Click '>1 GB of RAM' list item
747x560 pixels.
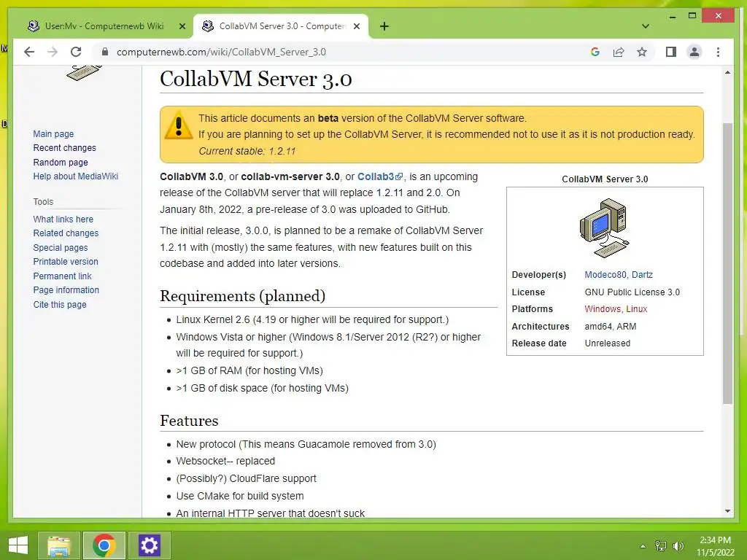click(249, 370)
